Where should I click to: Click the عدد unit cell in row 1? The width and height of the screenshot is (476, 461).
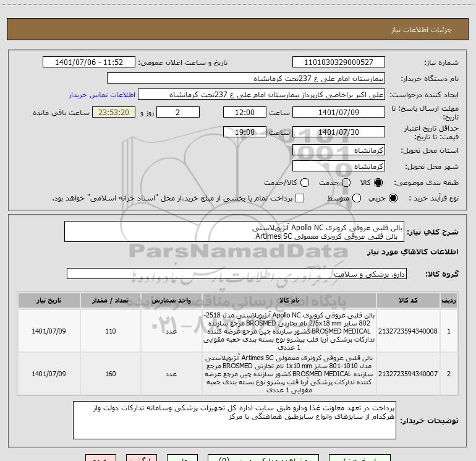click(171, 331)
